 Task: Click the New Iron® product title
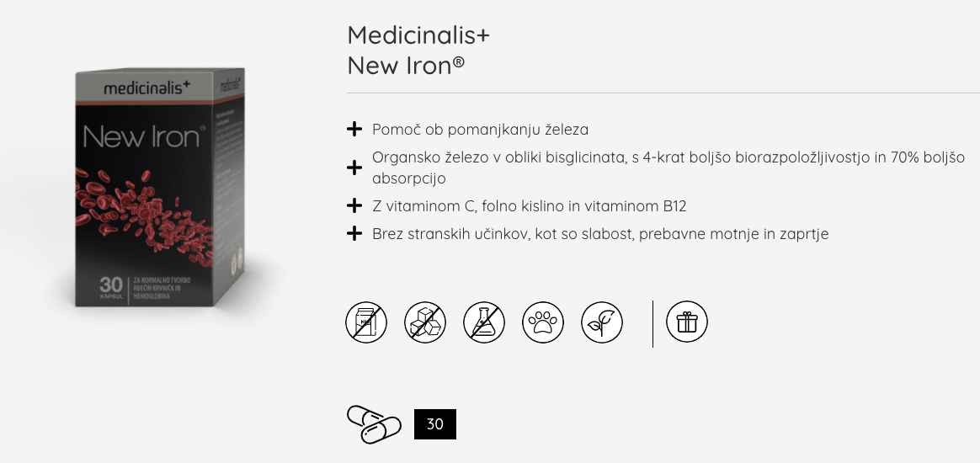click(x=406, y=65)
